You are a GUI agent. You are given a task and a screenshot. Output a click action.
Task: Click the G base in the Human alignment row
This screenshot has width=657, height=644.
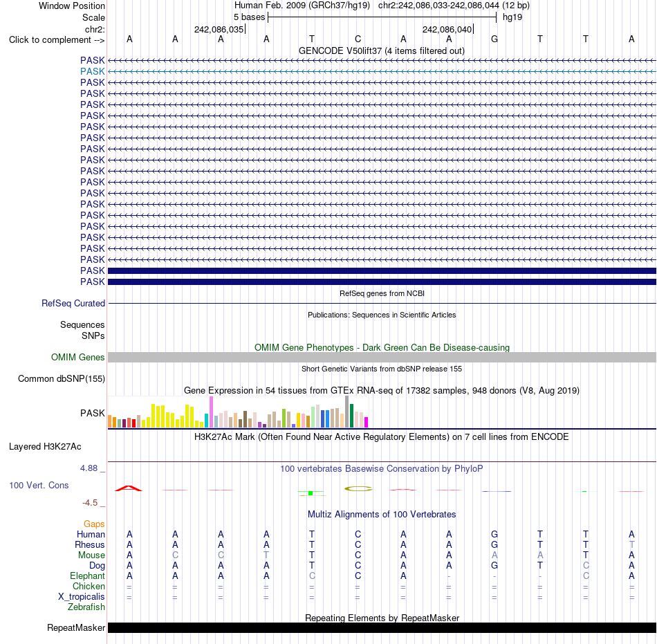494,535
